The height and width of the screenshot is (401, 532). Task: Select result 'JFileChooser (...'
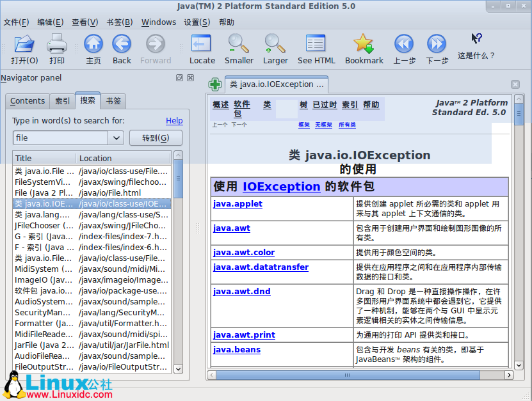(x=92, y=225)
